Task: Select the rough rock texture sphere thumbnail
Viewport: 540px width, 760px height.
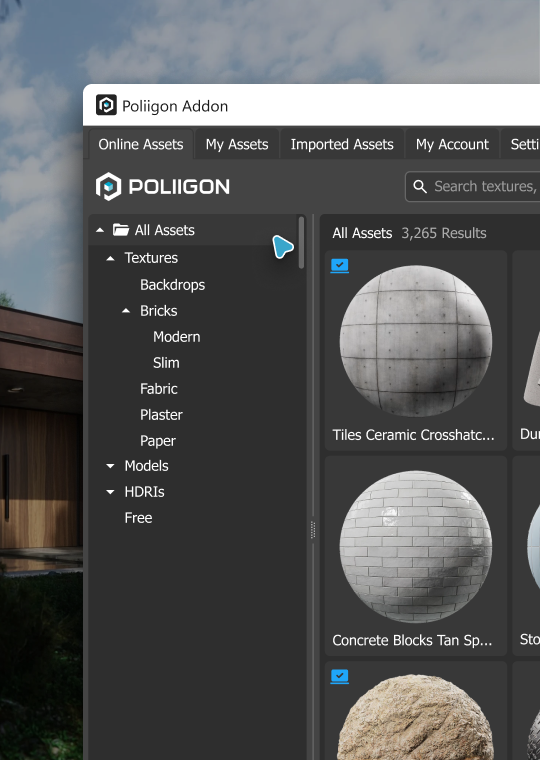Action: (x=416, y=717)
